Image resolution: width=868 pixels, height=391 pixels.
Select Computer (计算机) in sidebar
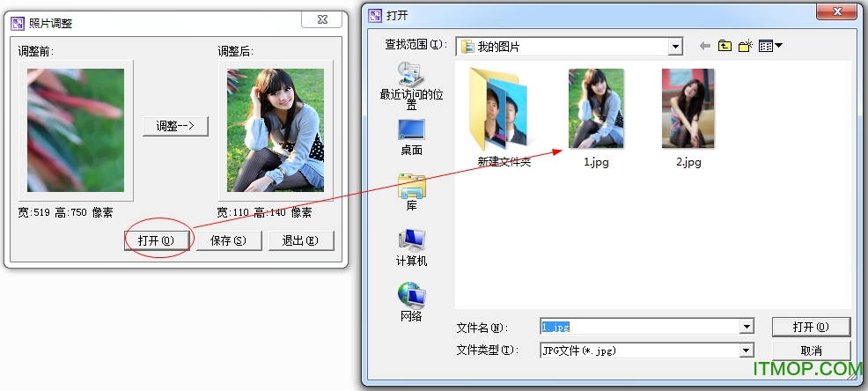(411, 247)
